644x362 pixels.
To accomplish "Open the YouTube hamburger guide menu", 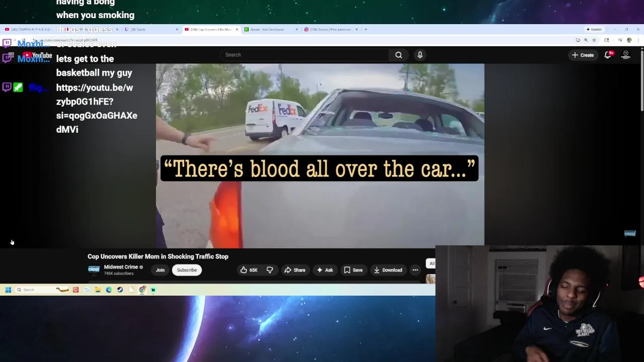I will pos(11,55).
